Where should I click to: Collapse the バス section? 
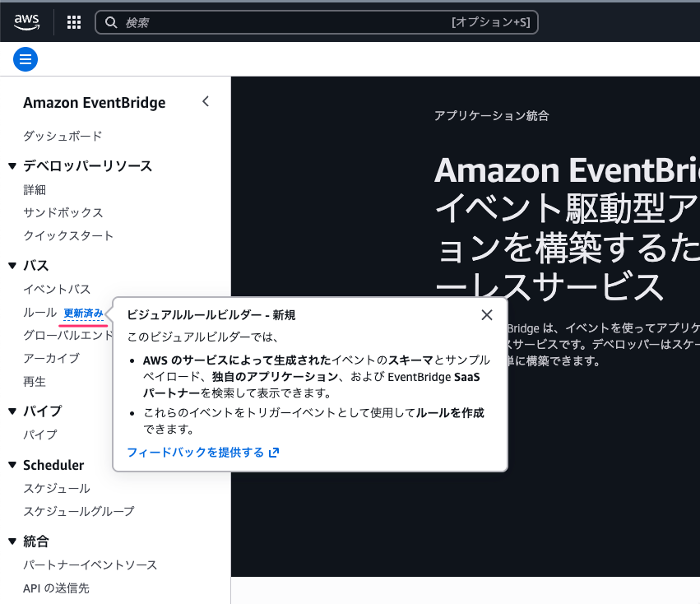tap(12, 265)
